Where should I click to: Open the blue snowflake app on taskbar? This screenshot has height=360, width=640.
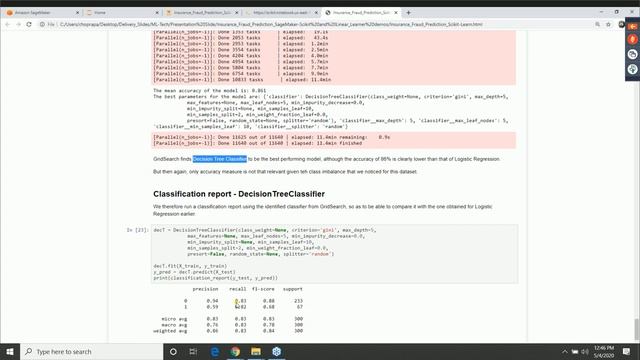coord(277,351)
